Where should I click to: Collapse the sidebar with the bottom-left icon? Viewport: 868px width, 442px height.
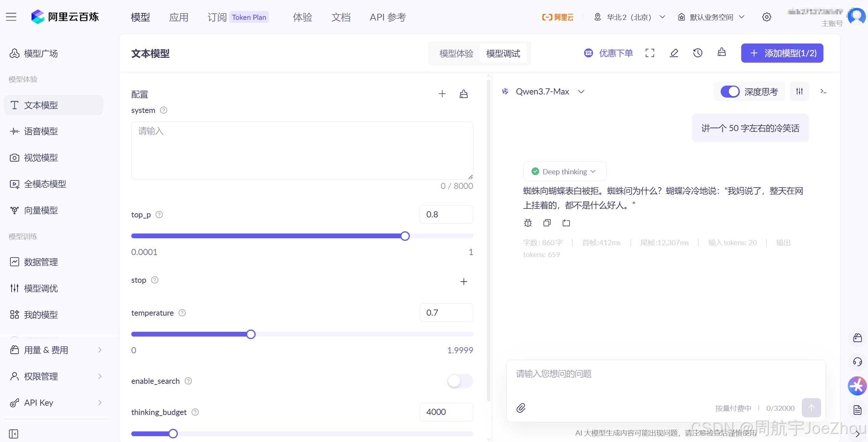click(14, 434)
